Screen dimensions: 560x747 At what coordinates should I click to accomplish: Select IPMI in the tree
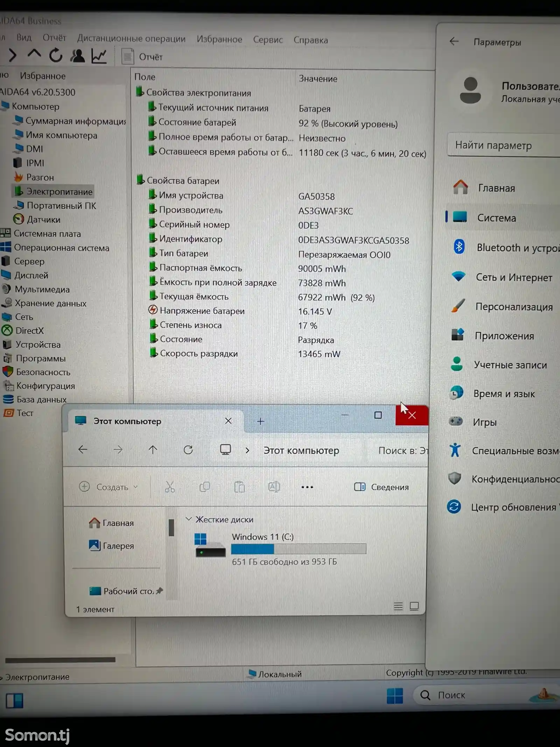pos(29,163)
